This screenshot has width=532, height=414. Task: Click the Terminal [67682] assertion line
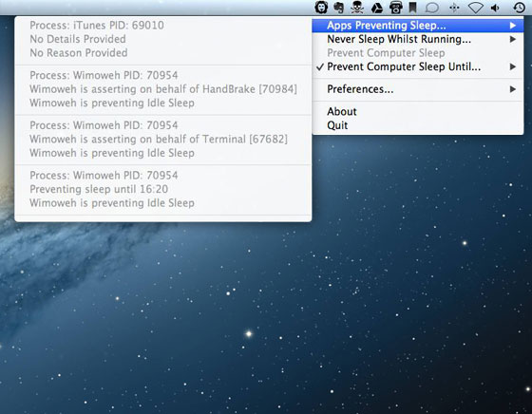click(x=159, y=139)
